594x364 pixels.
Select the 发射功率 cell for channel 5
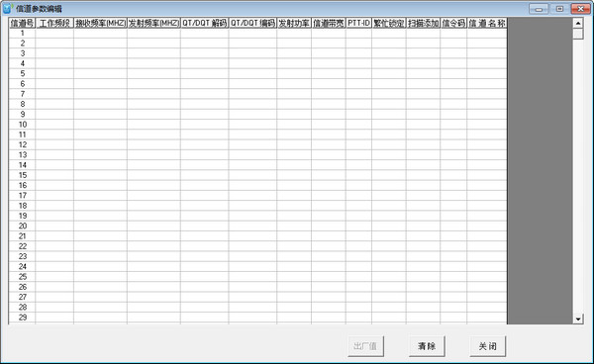pyautogui.click(x=294, y=74)
